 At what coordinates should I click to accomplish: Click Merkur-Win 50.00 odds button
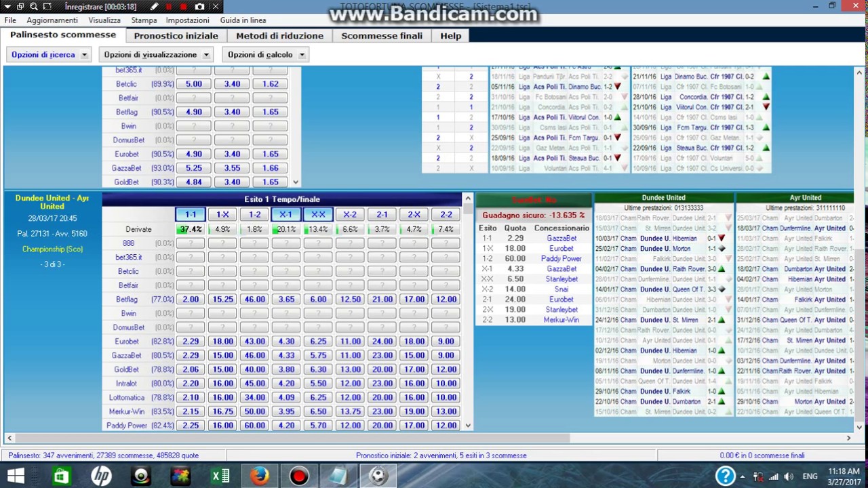(x=254, y=411)
